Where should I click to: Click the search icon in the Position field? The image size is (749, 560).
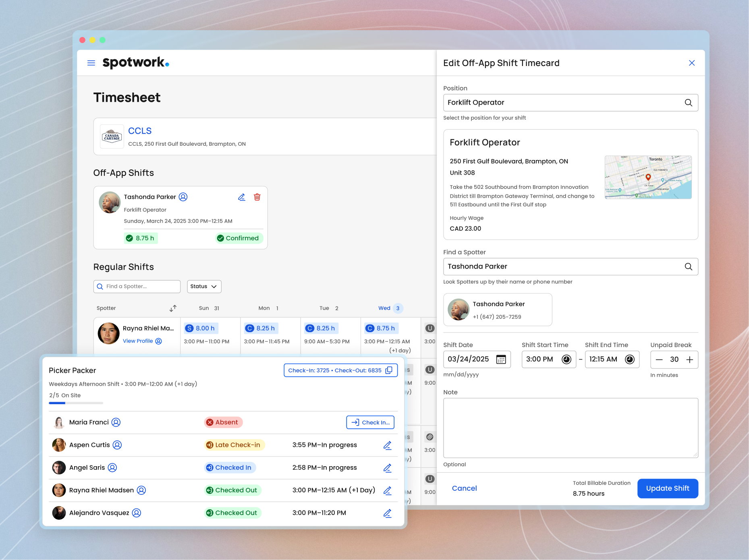click(x=688, y=103)
